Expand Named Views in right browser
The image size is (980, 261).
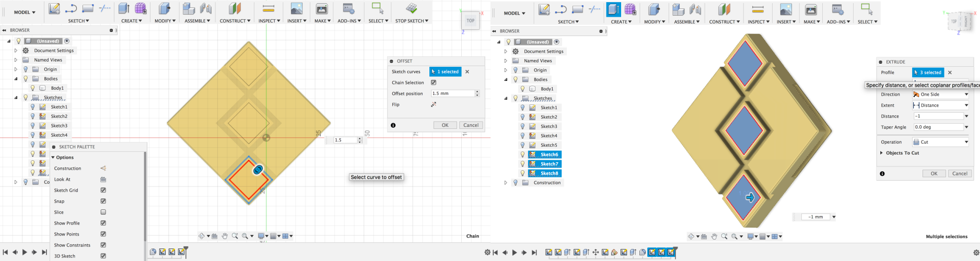coord(506,61)
